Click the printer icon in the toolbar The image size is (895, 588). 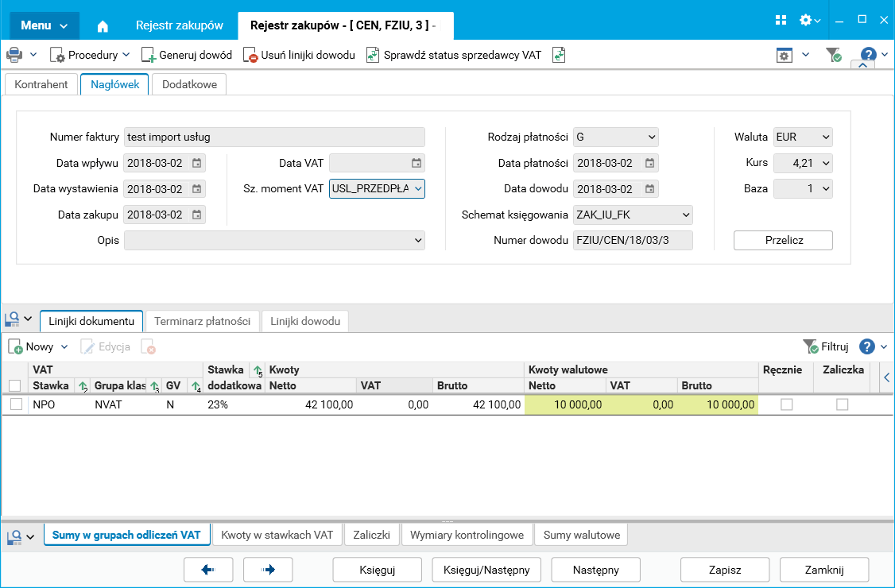point(14,55)
